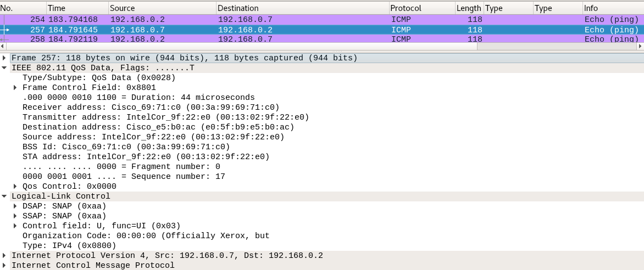Expand the Frame 257 details row
Image resolution: width=644 pixels, height=270 pixels.
[x=4, y=58]
